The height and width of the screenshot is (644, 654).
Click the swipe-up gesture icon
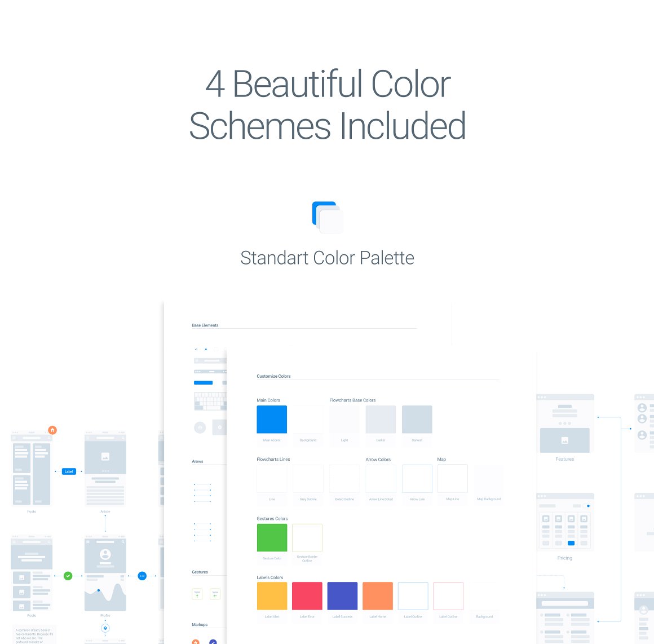(197, 594)
